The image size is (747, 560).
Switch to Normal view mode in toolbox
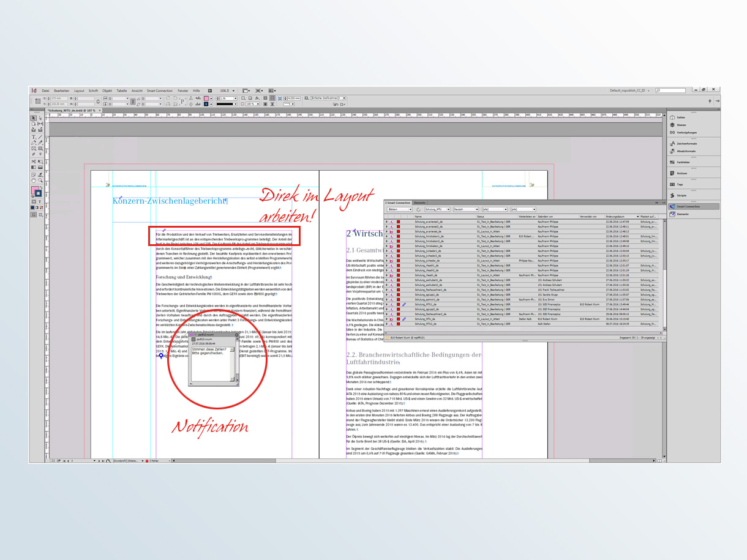pos(34,215)
